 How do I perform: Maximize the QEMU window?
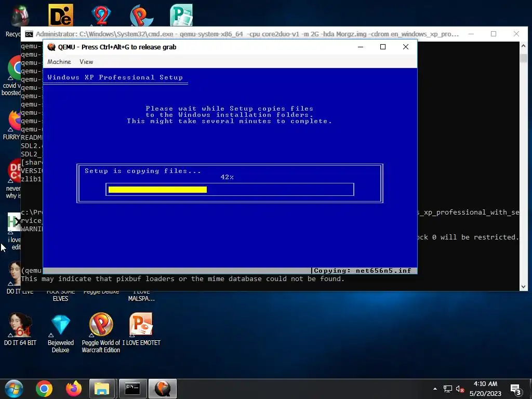pos(383,47)
